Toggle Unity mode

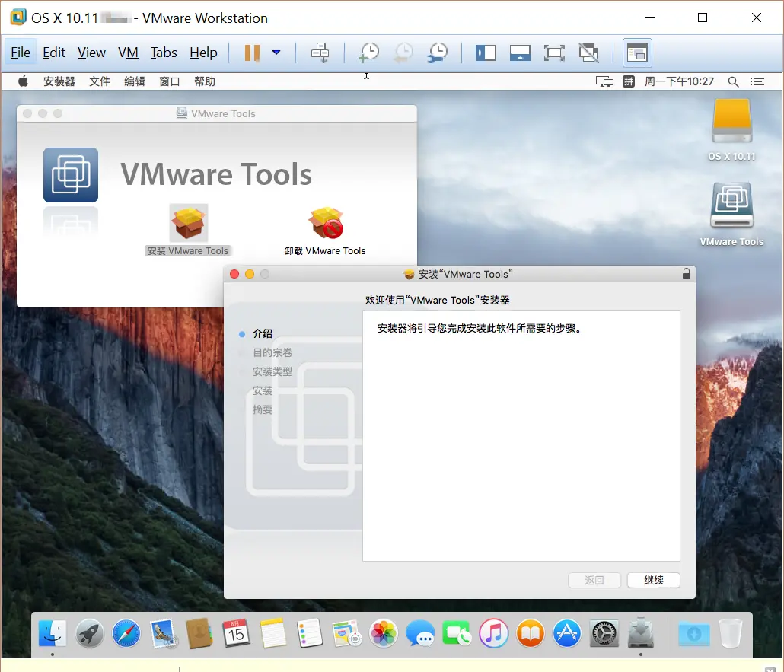tap(588, 53)
